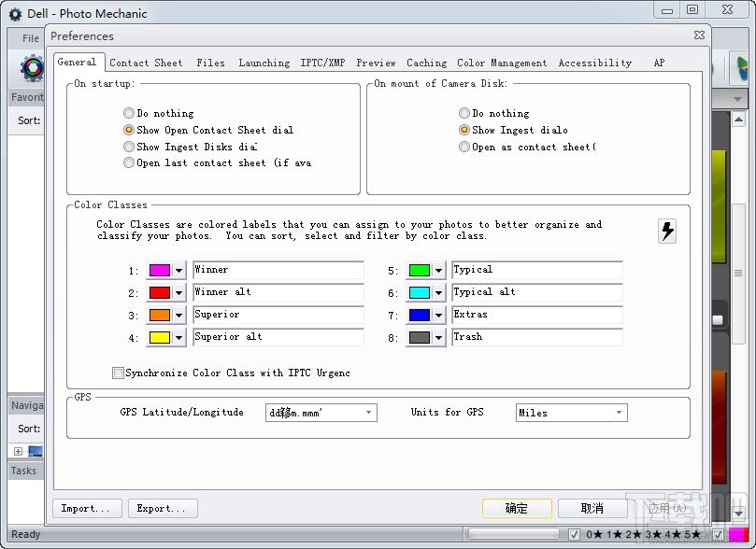Open color dropdown arrow for class 2
Screen dimensions: 756x549
coord(178,293)
